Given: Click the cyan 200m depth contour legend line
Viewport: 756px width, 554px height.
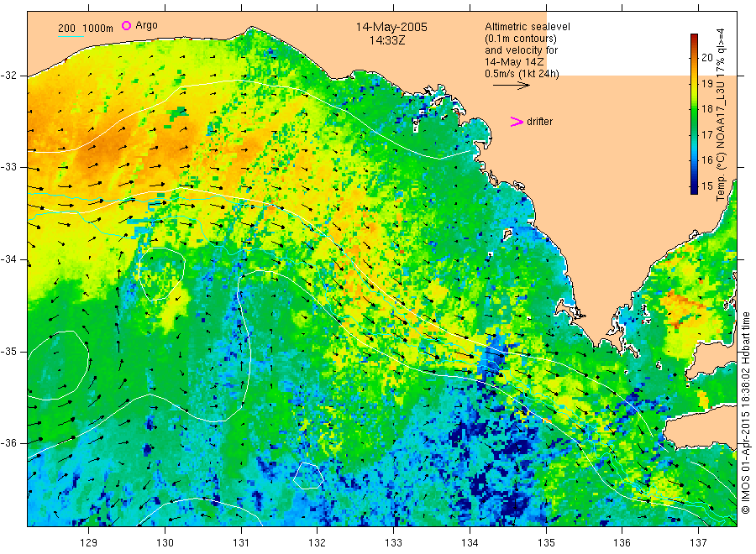Looking at the screenshot, I should coord(71,35).
